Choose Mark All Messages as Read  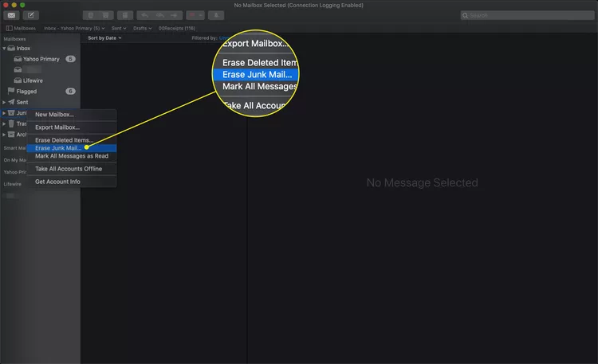coord(72,156)
